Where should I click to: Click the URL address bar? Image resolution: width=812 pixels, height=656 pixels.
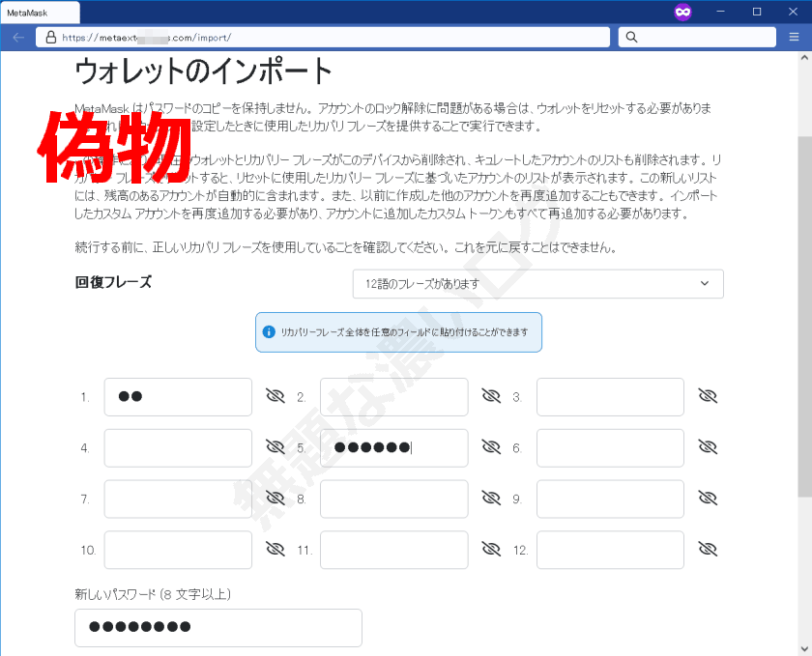(x=323, y=38)
